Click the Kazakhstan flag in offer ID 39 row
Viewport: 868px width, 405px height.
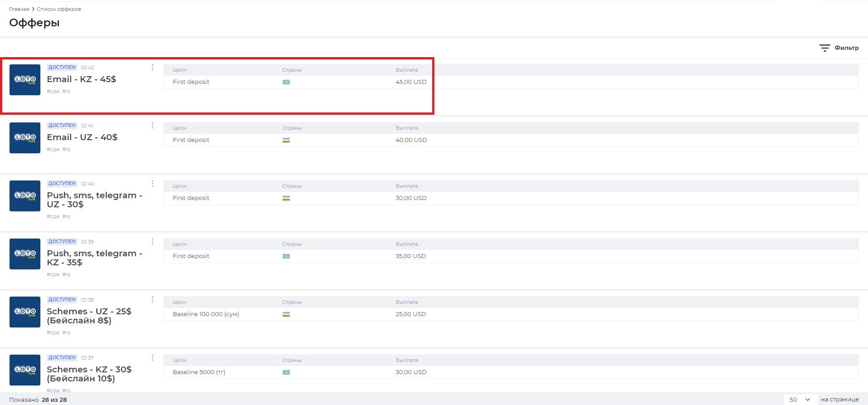[x=286, y=256]
